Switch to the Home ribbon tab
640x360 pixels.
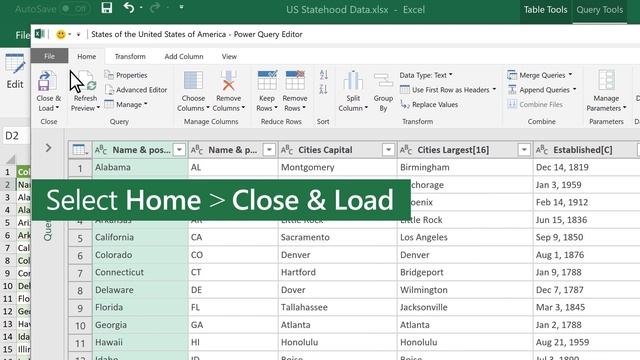coord(87,56)
